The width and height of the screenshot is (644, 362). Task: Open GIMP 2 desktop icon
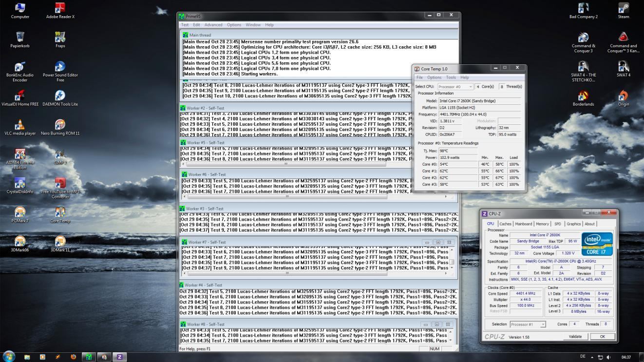(60, 156)
